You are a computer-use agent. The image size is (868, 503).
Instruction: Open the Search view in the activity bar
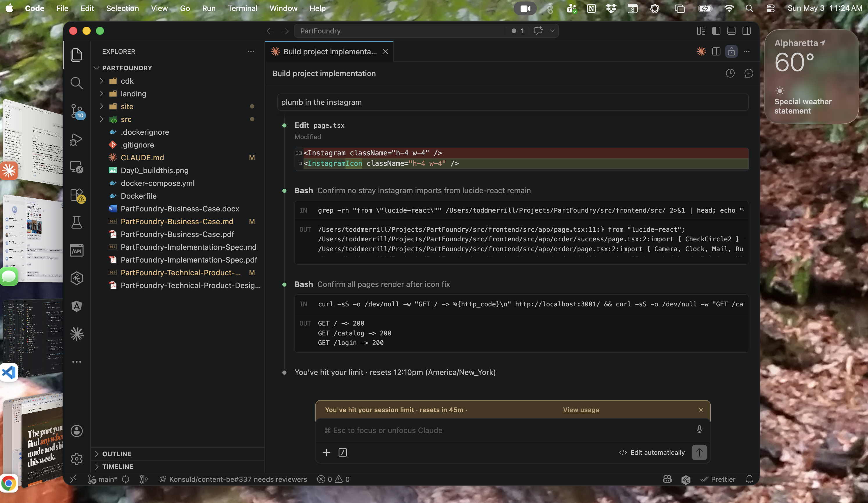[x=76, y=83]
